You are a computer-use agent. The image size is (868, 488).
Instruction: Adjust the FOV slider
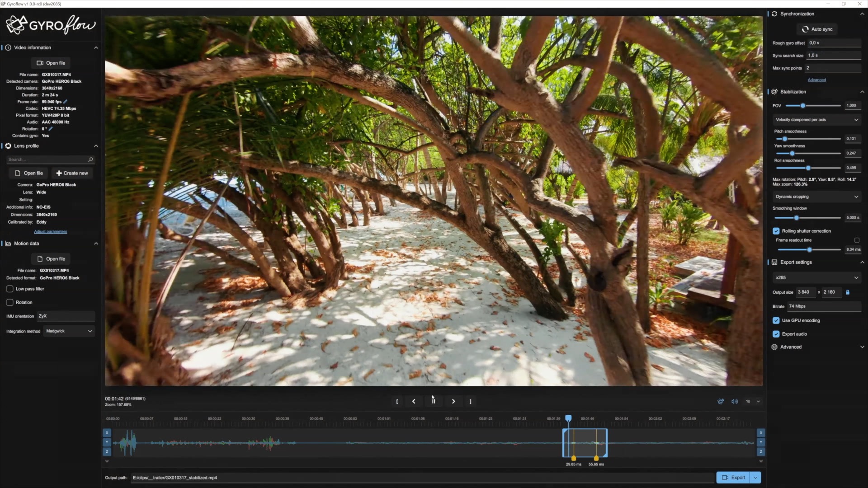tap(813, 106)
